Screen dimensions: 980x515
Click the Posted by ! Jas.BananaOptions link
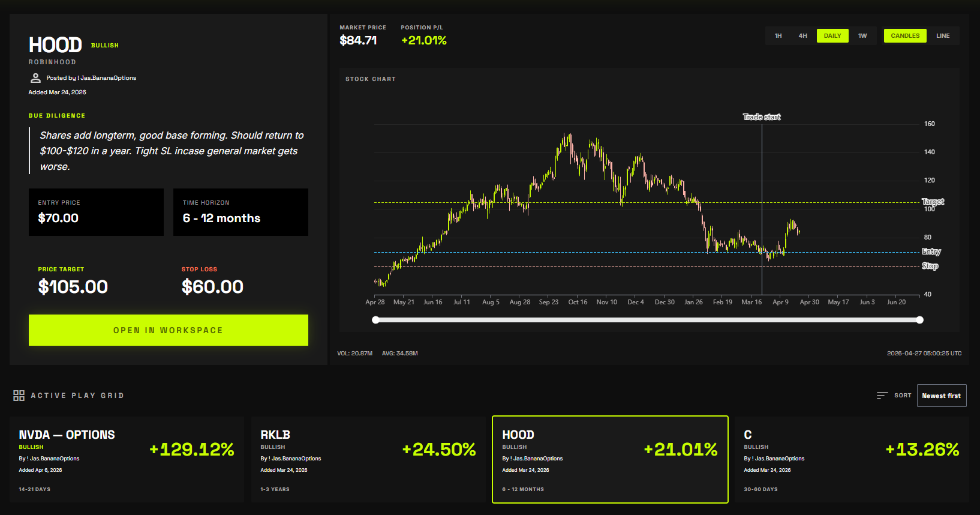(91, 78)
